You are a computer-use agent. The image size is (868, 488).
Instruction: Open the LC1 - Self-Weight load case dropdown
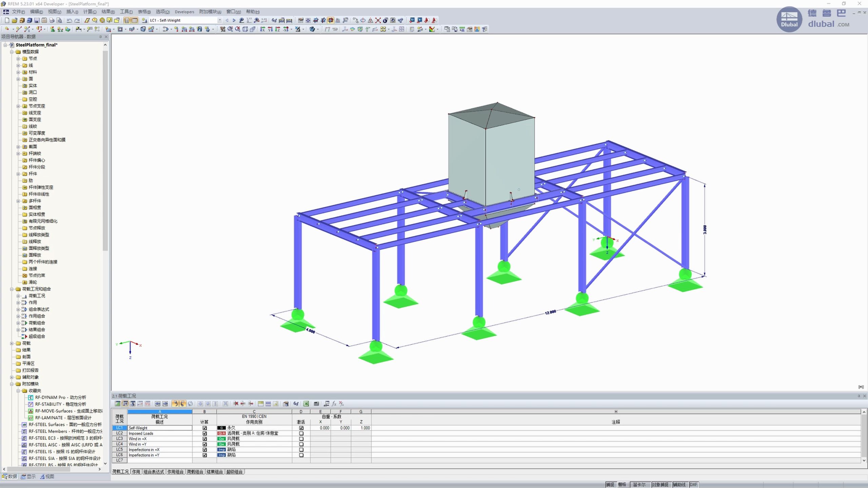[x=220, y=20]
